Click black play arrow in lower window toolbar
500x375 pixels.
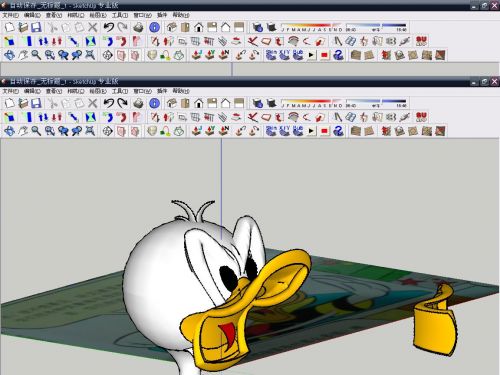pyautogui.click(x=311, y=131)
